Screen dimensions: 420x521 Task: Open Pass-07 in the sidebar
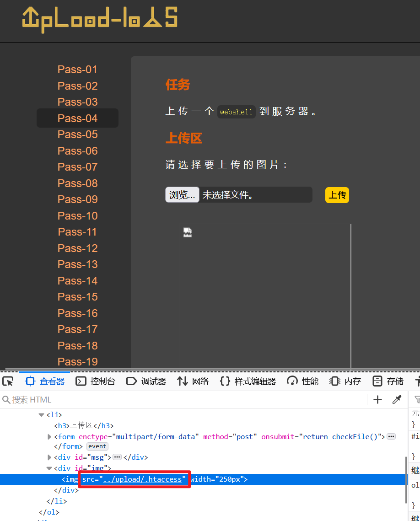click(x=77, y=167)
